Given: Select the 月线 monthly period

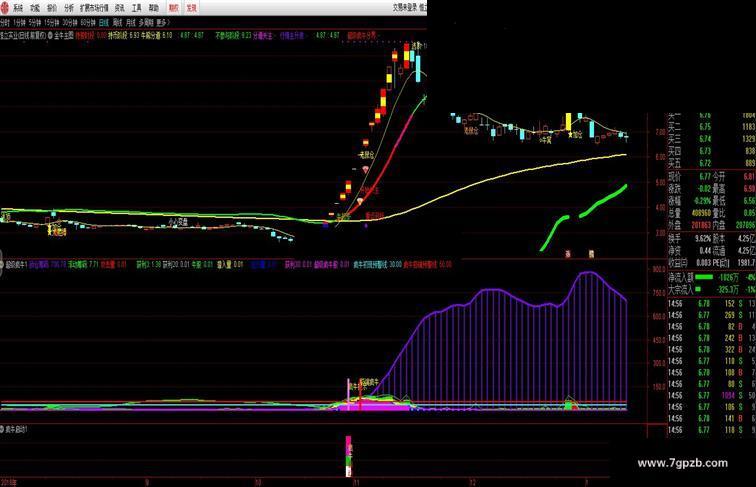Looking at the screenshot, I should pos(131,22).
